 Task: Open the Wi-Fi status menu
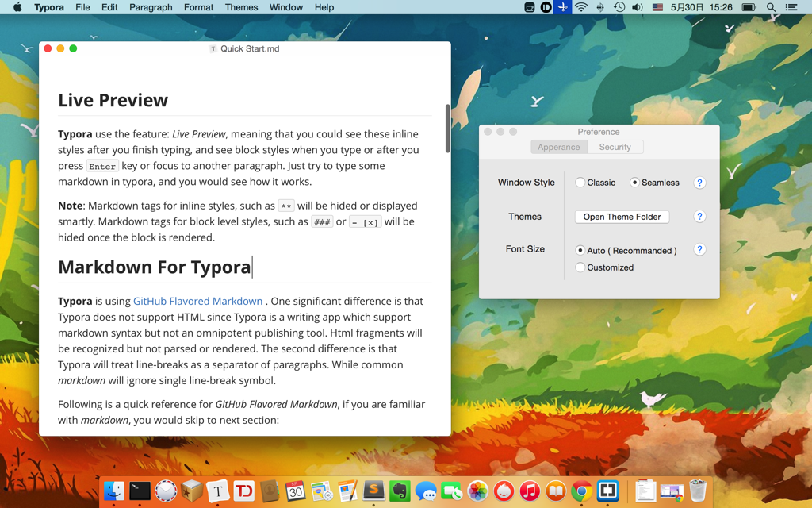pyautogui.click(x=581, y=7)
